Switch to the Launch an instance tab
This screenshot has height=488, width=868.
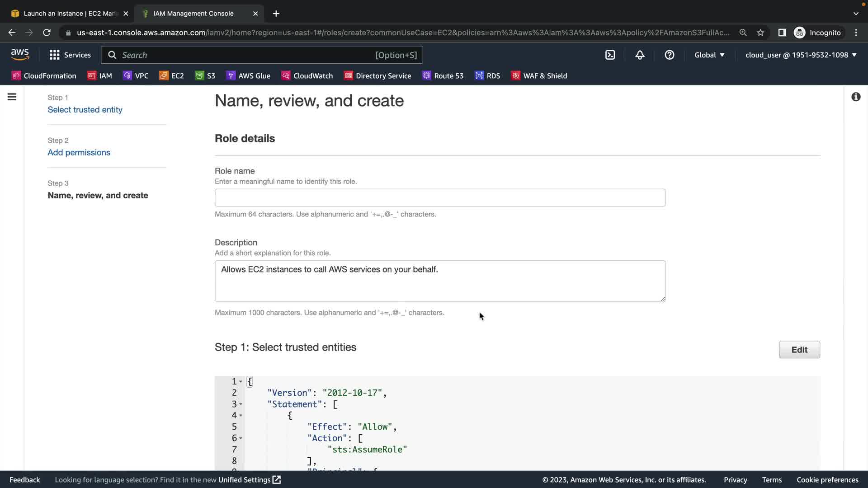click(x=67, y=14)
